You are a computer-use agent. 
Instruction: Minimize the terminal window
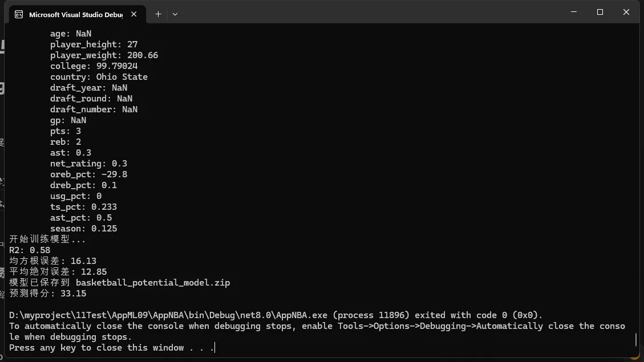point(574,12)
